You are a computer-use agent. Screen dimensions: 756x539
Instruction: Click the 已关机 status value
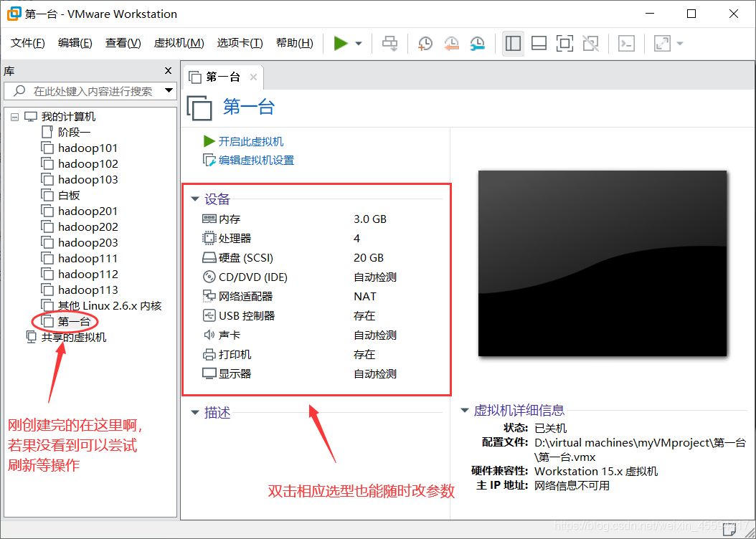(x=551, y=428)
